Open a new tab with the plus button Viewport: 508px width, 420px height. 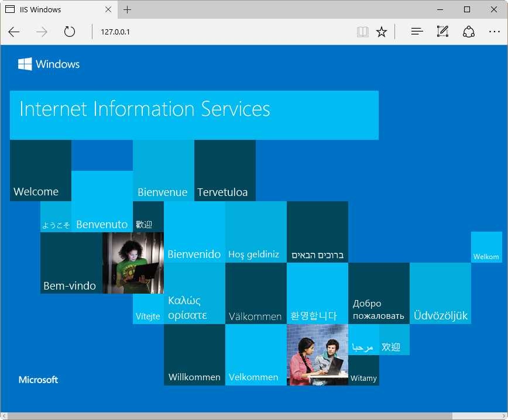tap(128, 9)
